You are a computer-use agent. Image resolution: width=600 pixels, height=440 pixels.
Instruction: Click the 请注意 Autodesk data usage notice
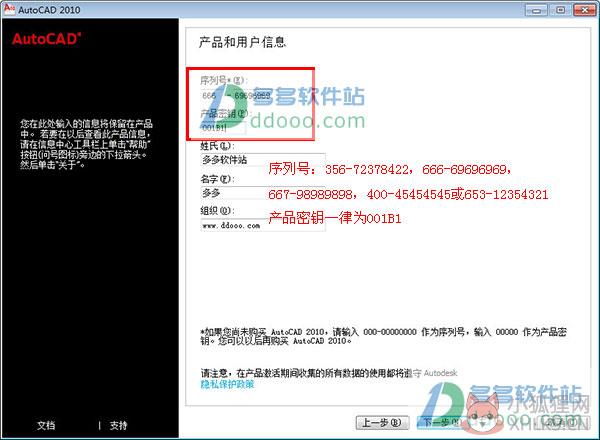tap(329, 373)
